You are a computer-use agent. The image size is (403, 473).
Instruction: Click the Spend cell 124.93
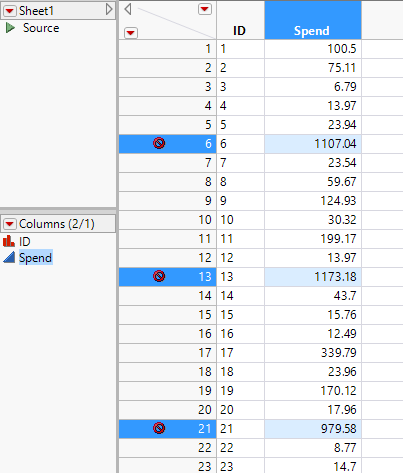[313, 201]
